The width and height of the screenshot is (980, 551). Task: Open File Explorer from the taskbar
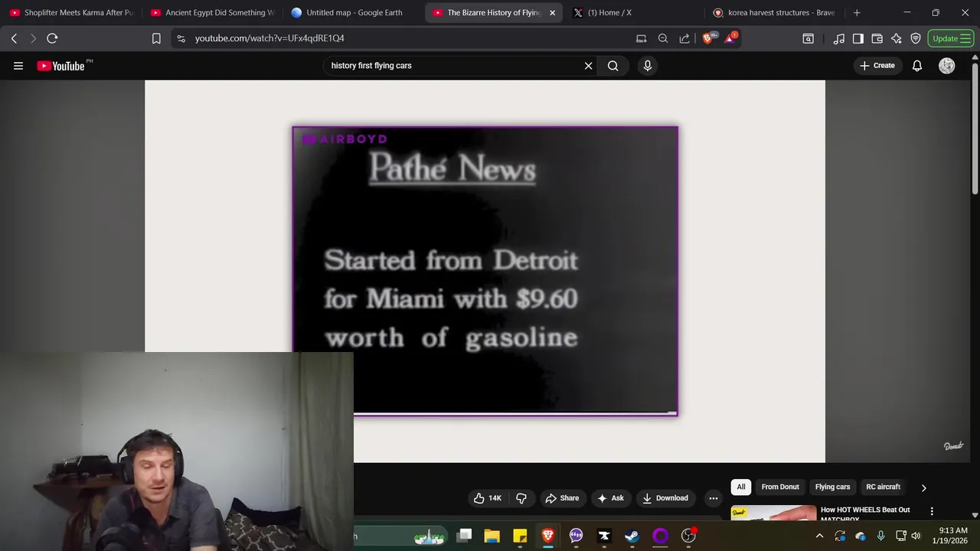pos(492,536)
